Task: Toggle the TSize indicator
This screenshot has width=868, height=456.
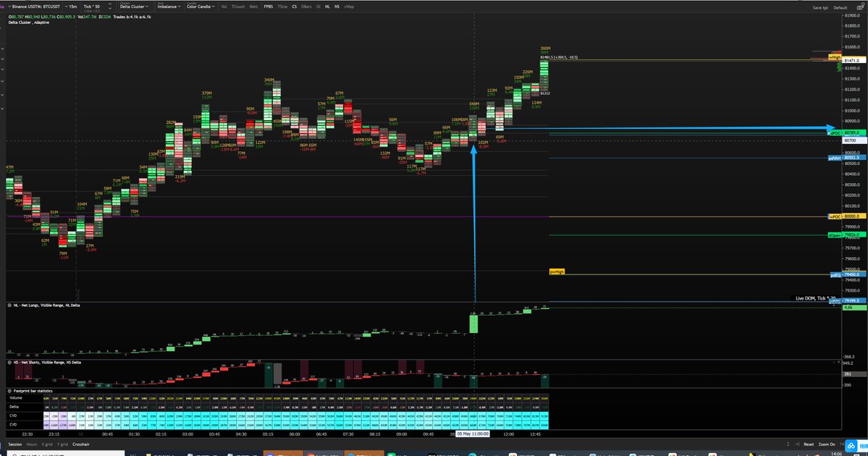Action: [x=282, y=7]
